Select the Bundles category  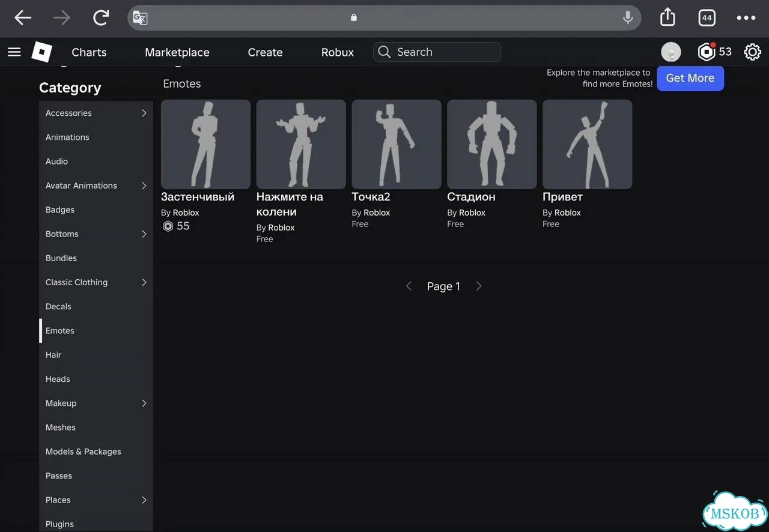pyautogui.click(x=96, y=258)
